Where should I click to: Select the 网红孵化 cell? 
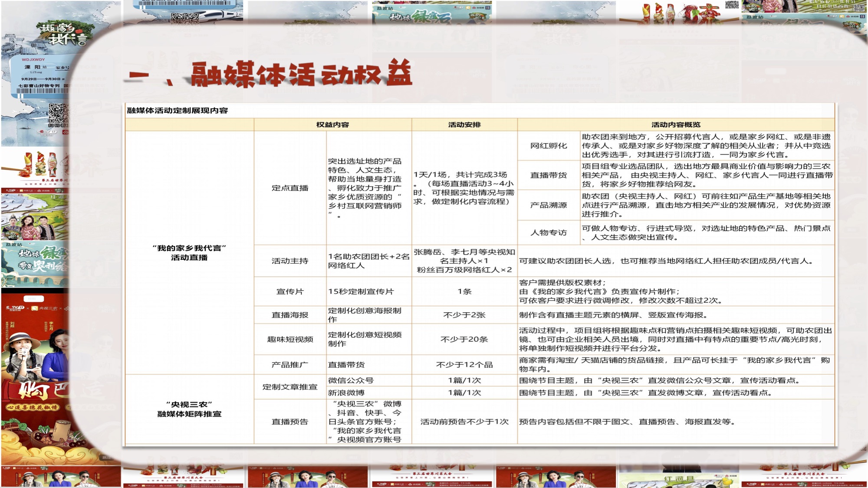[x=548, y=146]
